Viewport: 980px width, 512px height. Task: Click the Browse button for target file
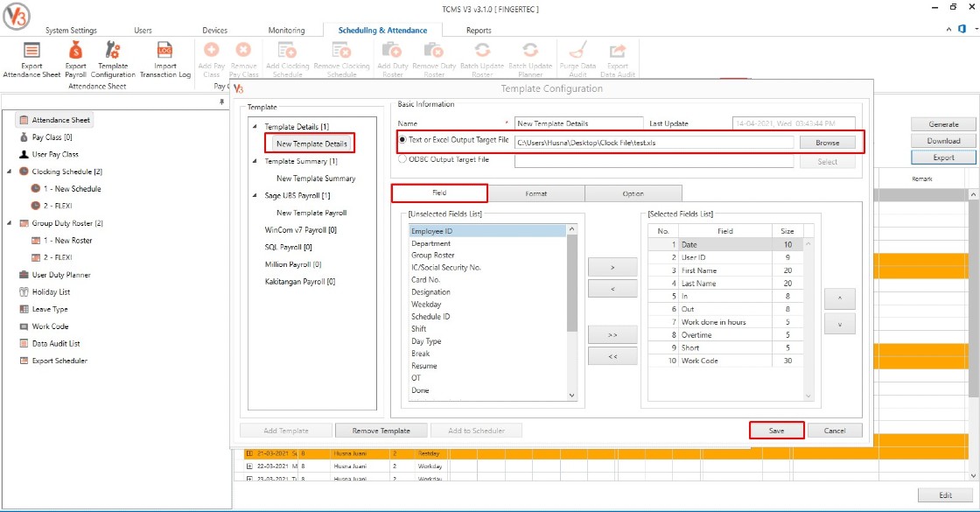coord(828,144)
